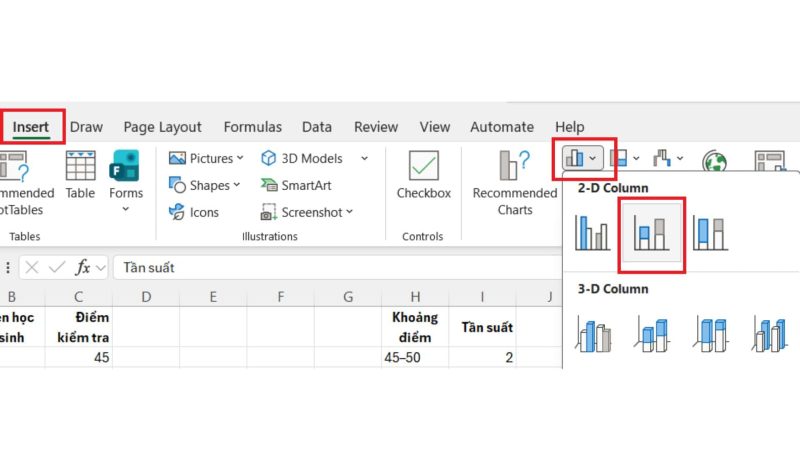Open the Pictures insert menu
Screen dimensions: 800x450
[206, 159]
